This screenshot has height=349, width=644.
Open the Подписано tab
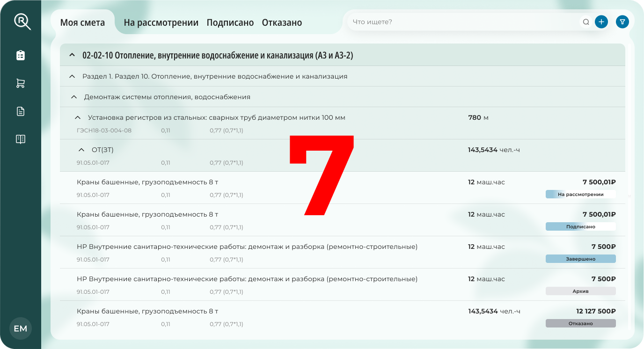(230, 22)
